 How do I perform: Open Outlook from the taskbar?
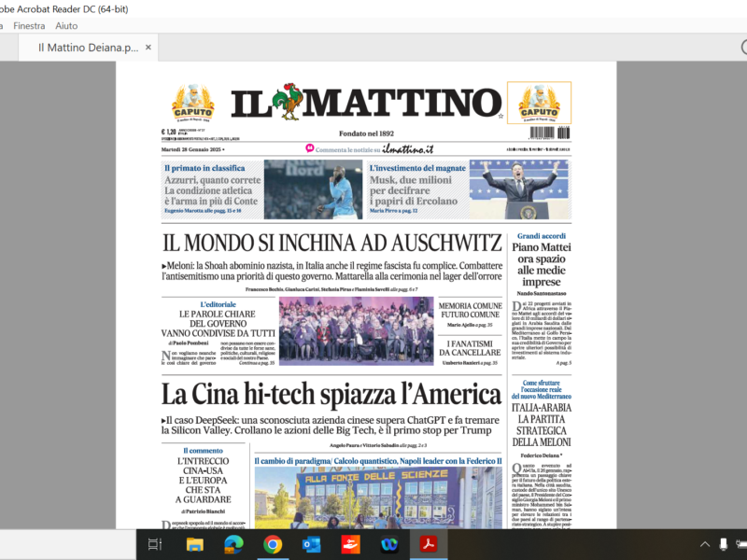pos(311,544)
